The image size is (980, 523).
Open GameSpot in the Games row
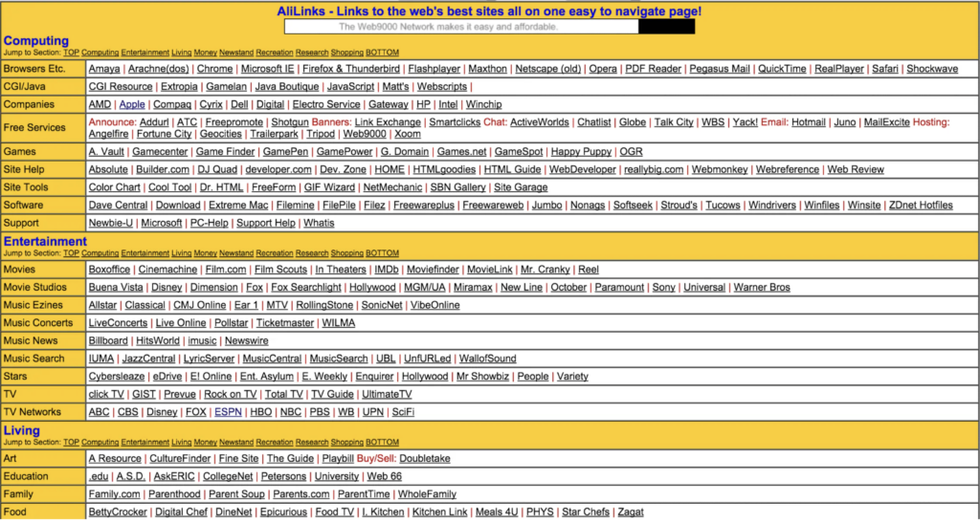519,152
